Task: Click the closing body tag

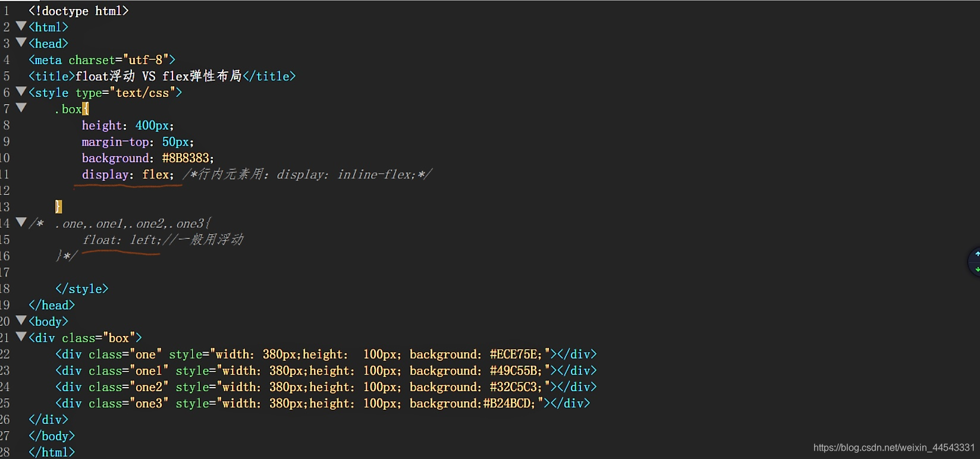Action: click(x=52, y=436)
